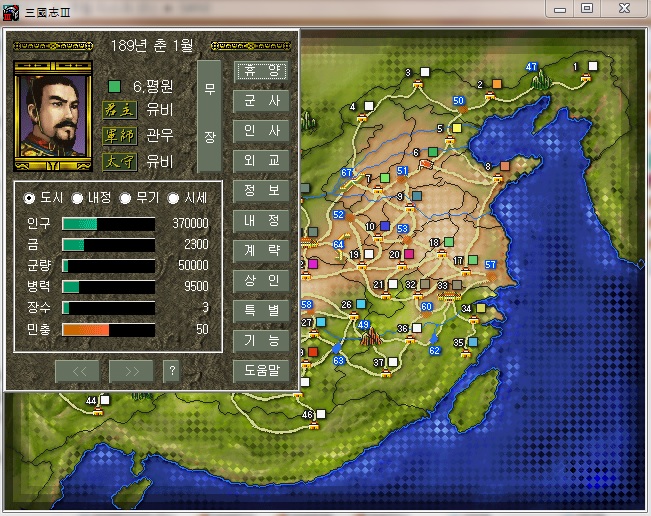Go to next city with >> button
This screenshot has width=651, height=516.
point(132,371)
